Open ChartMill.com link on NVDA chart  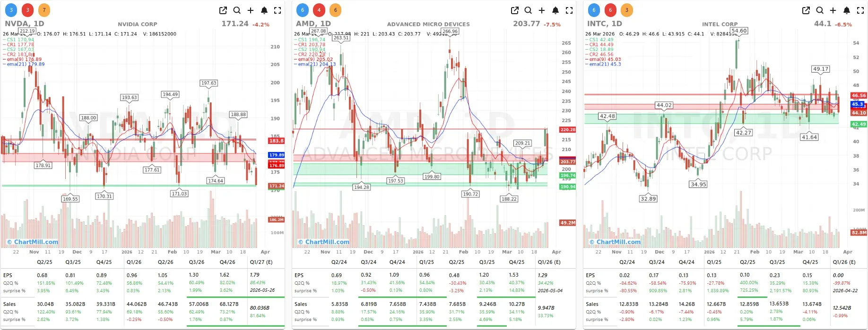[33, 242]
